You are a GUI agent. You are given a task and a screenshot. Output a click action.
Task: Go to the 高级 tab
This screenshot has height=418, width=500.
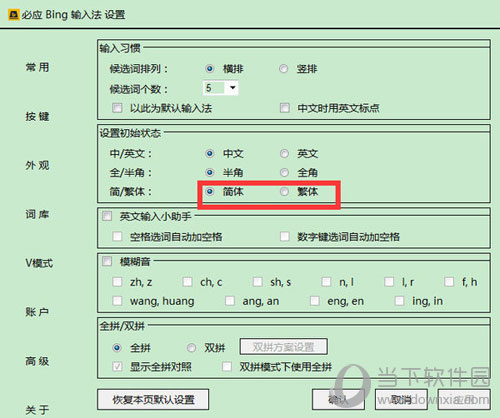(37, 361)
